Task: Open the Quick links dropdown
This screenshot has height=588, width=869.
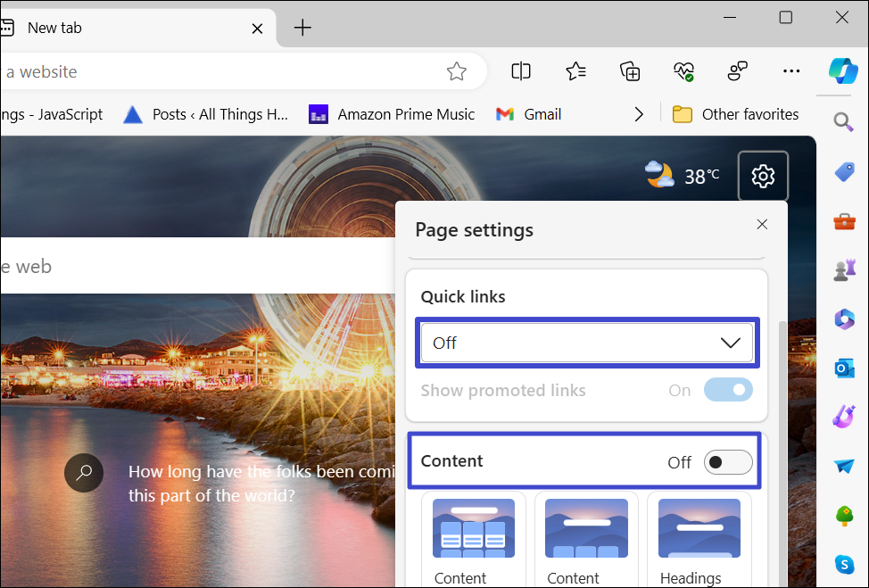Action: point(587,343)
